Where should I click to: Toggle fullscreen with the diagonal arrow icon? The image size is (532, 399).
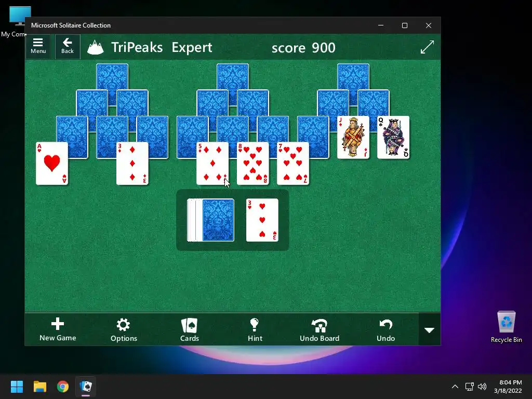(427, 47)
